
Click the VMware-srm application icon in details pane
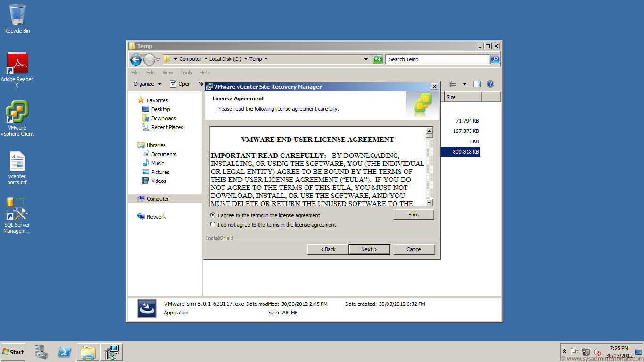coord(147,308)
